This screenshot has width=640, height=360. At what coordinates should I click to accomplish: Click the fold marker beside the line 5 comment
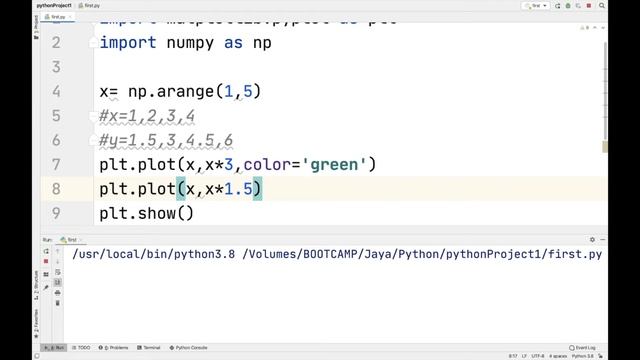pos(93,116)
